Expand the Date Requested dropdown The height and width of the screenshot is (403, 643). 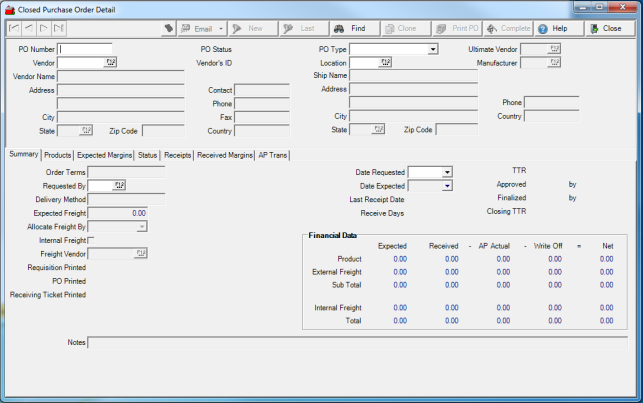[x=446, y=172]
